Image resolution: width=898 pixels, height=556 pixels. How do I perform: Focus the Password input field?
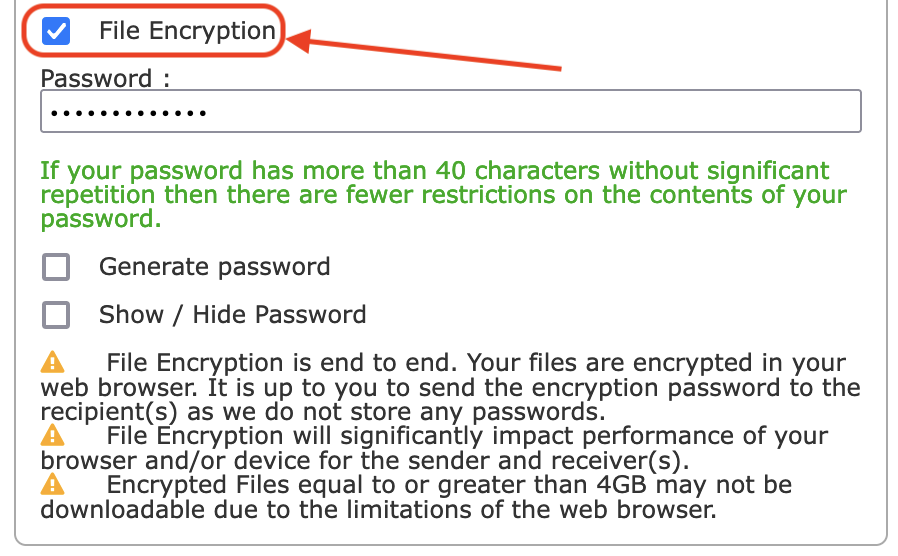(x=450, y=112)
